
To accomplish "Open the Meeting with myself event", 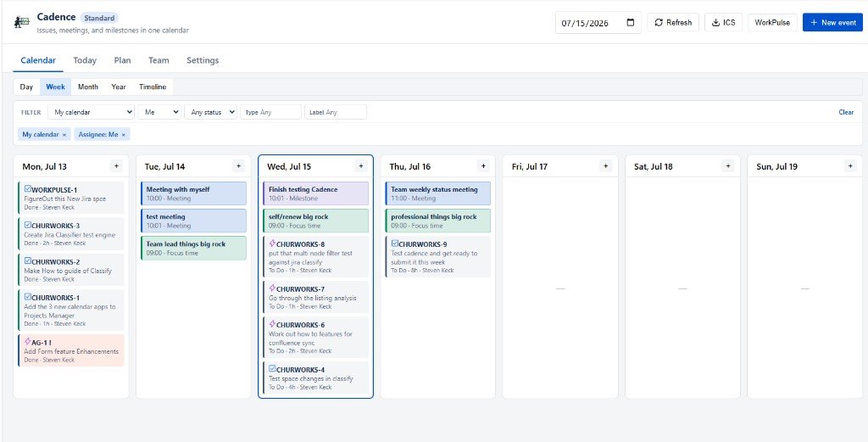I will [193, 193].
